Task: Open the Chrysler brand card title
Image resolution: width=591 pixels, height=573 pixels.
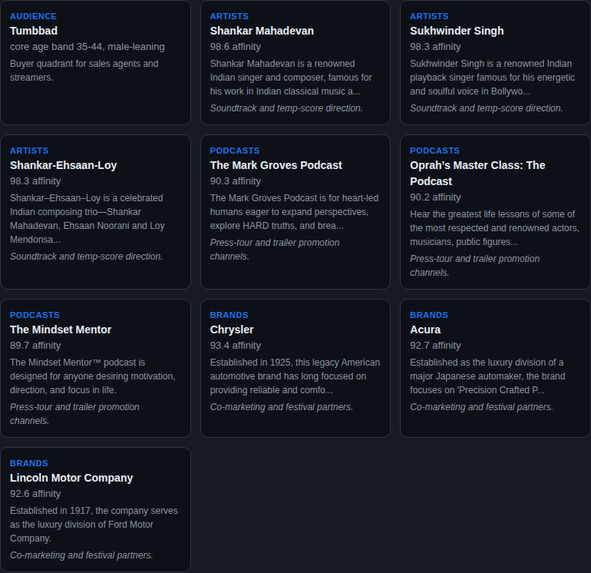Action: point(231,329)
